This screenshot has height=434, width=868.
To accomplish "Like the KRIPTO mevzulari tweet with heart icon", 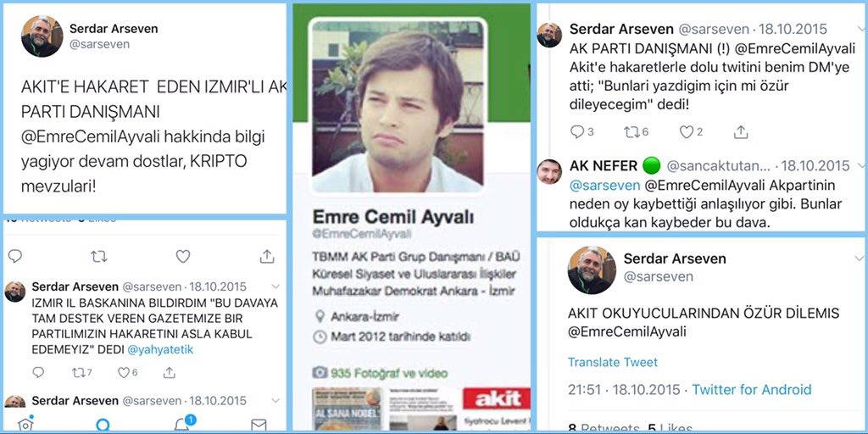I will coord(183,256).
